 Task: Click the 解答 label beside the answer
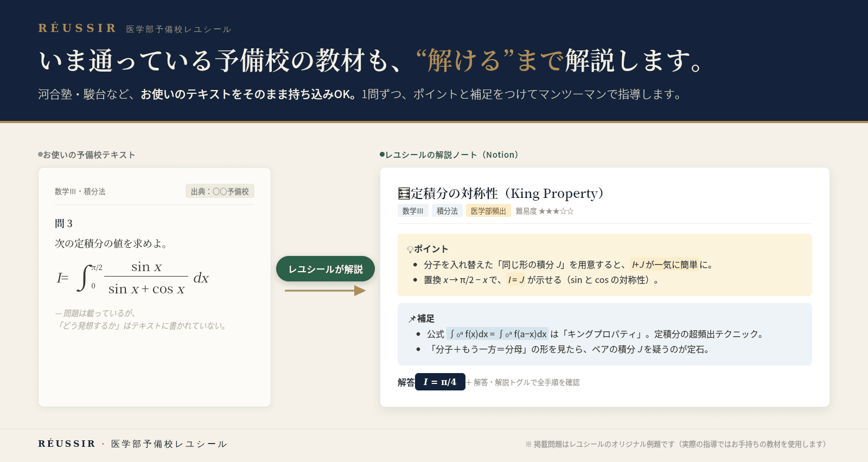pos(406,382)
